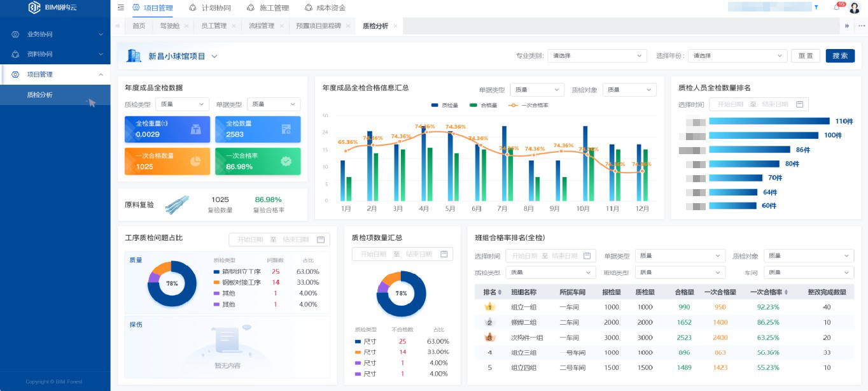Click the 110件 ranking bar
This screenshot has height=391, width=868.
click(x=769, y=121)
